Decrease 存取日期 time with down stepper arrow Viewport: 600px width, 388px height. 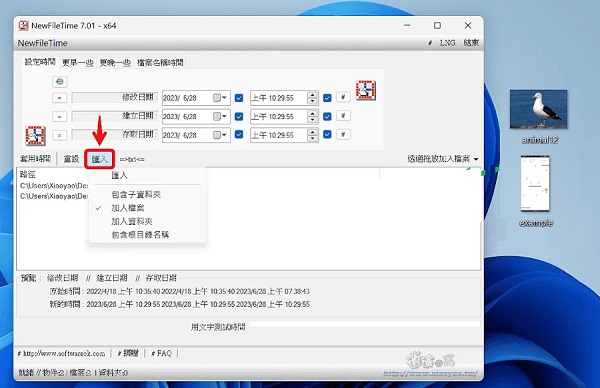pos(313,138)
